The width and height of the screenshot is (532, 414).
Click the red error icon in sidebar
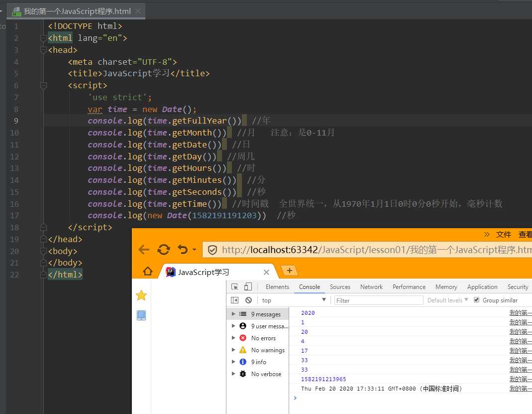point(243,338)
